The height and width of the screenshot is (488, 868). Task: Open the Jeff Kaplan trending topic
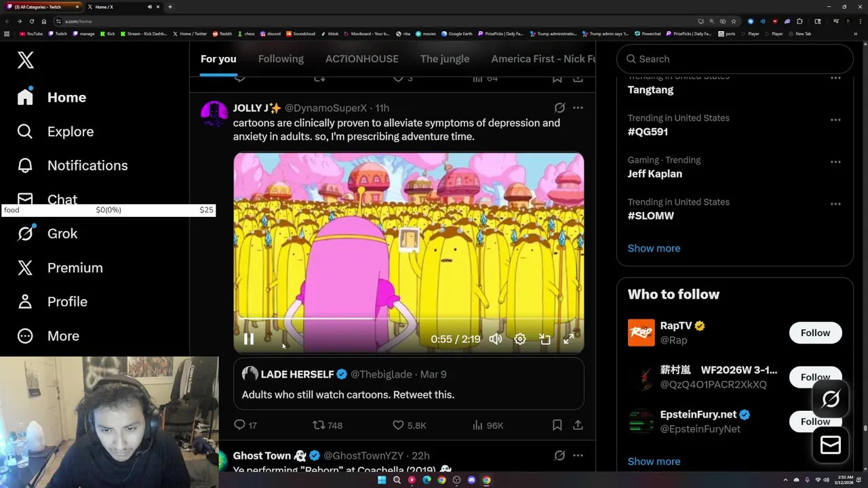coord(655,174)
